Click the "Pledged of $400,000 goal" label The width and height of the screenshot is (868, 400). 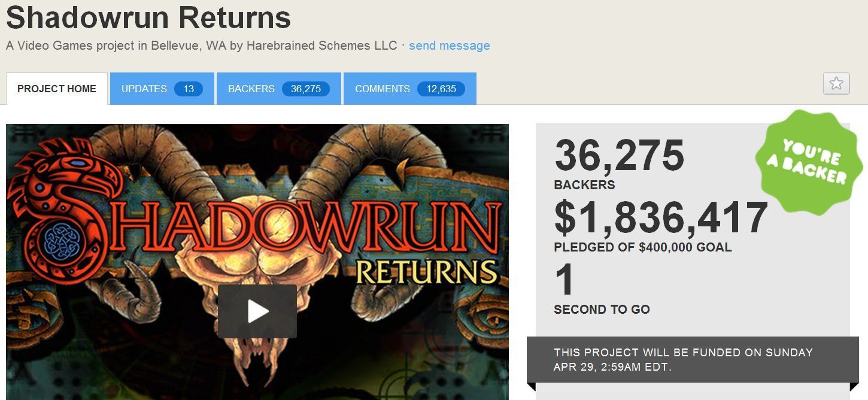point(642,247)
